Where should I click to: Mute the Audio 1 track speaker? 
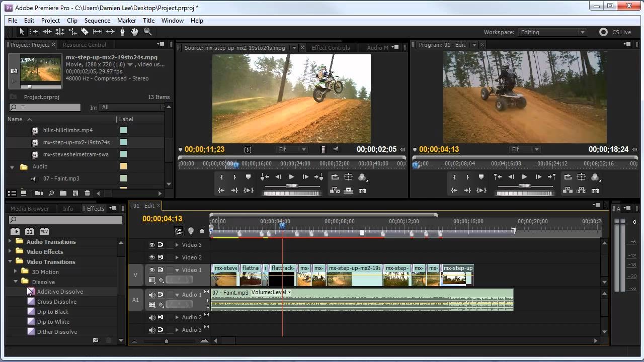click(151, 295)
